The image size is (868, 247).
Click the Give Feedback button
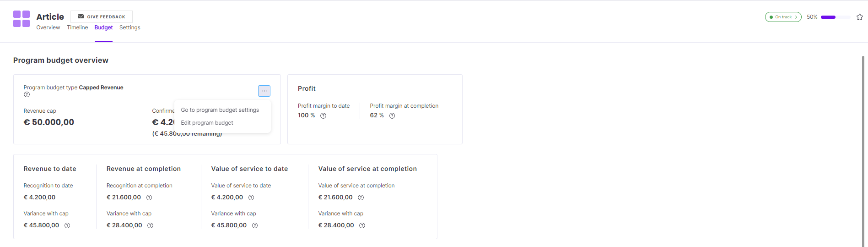[102, 16]
